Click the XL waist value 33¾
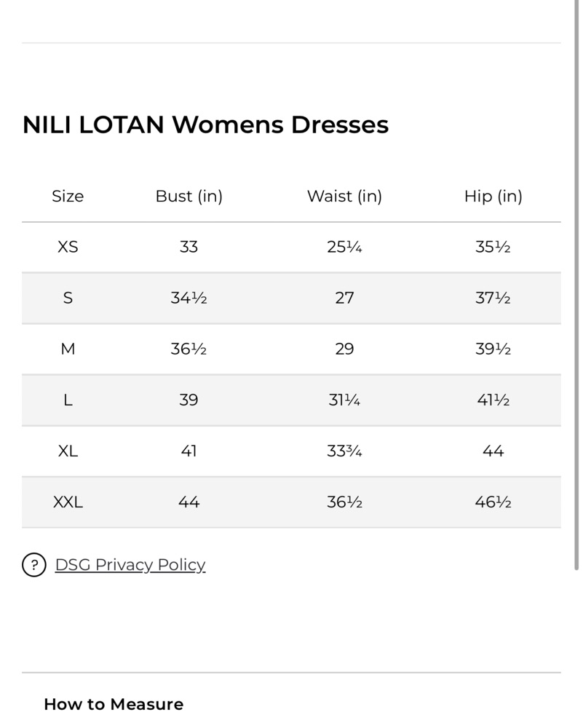 (x=344, y=451)
